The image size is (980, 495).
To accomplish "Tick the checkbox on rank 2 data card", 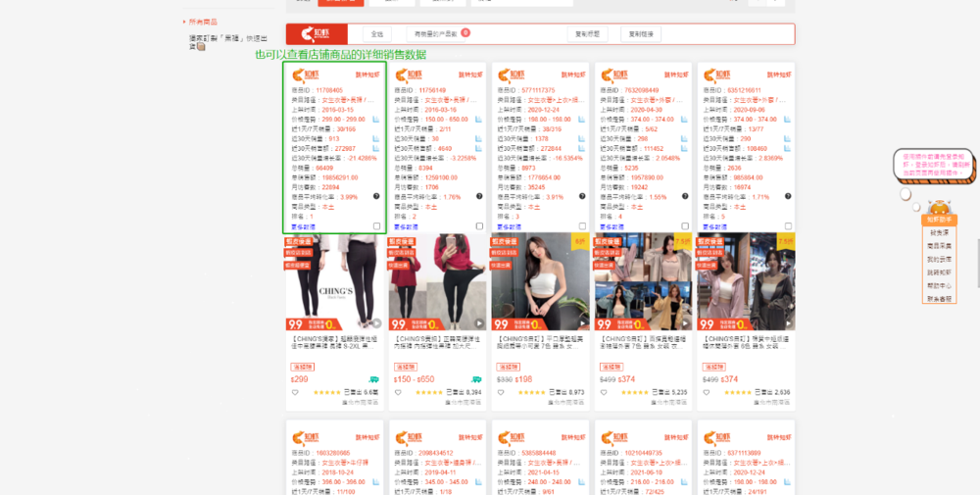I will click(479, 226).
